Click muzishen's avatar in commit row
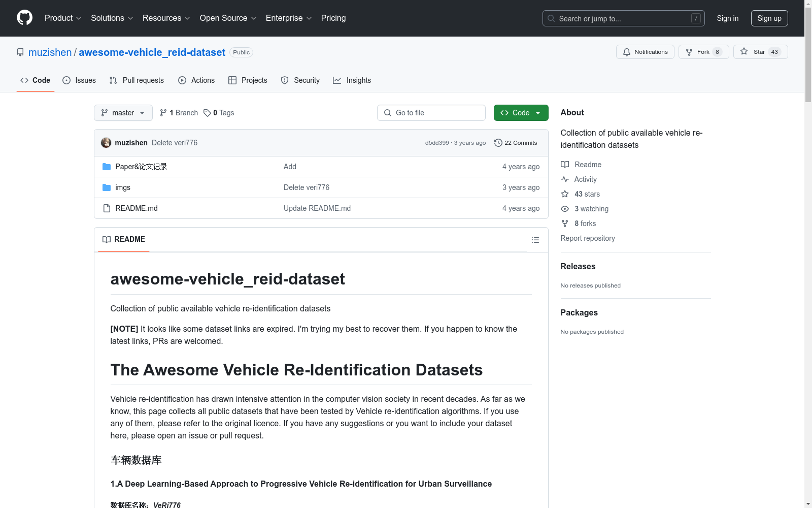Screen dimensions: 812x508 pos(106,143)
